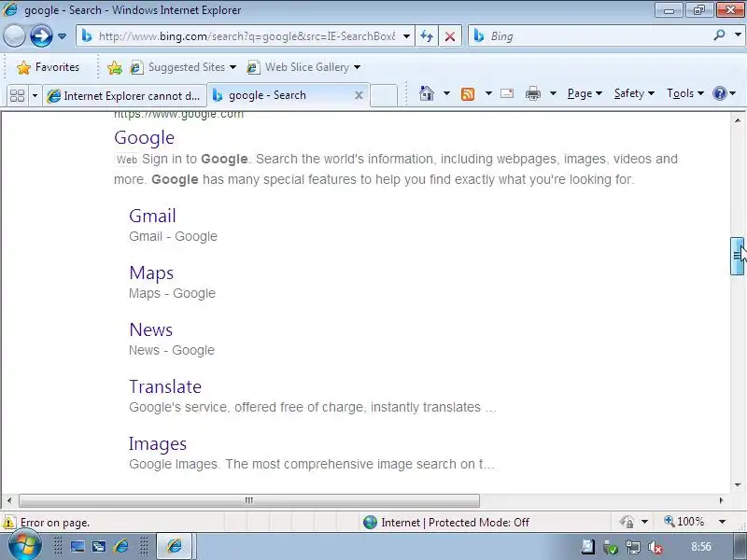Click the muted volume tray icon
The width and height of the screenshot is (747, 560).
click(655, 547)
